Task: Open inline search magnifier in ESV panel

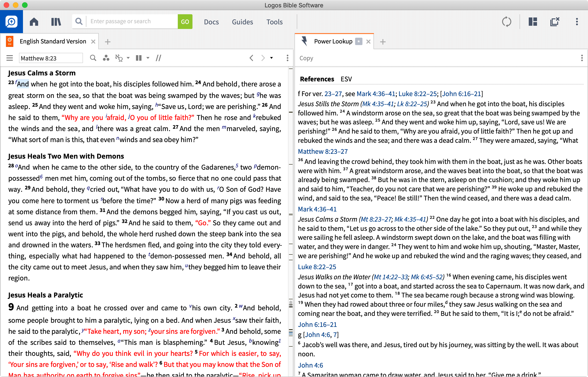Action: pos(93,58)
